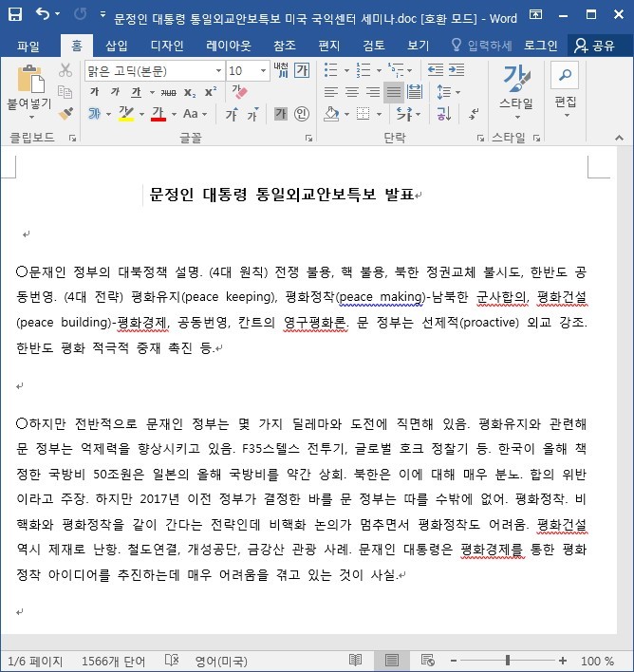Click the Clear Formatting eraser icon
The image size is (634, 672).
coord(239,92)
